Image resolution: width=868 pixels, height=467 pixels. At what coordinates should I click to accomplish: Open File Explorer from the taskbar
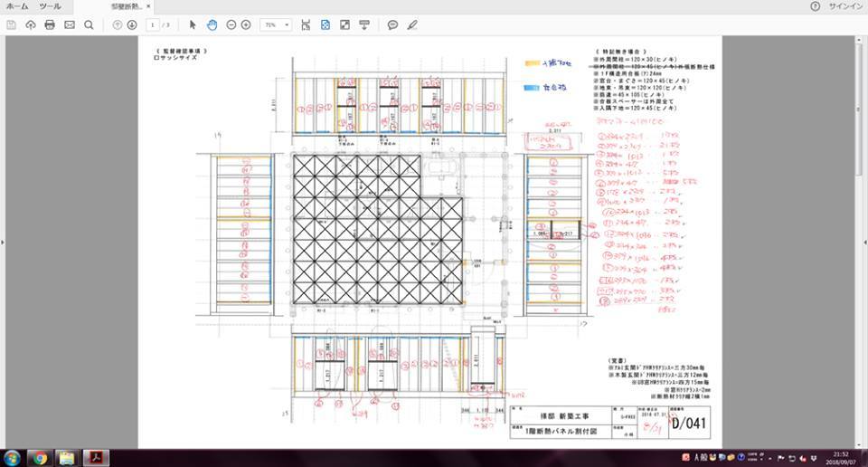[67, 458]
